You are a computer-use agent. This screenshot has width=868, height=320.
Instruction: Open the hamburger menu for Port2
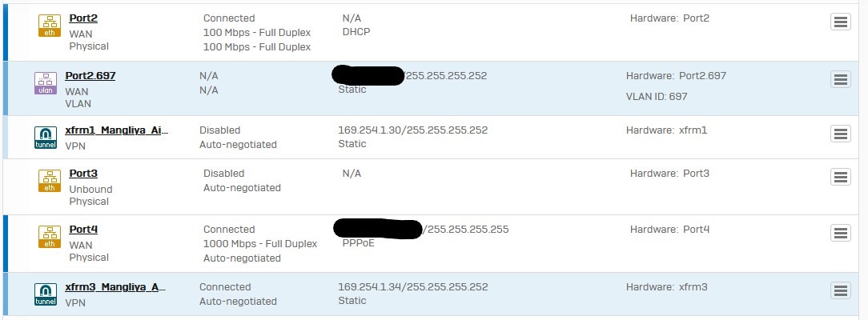tap(840, 22)
